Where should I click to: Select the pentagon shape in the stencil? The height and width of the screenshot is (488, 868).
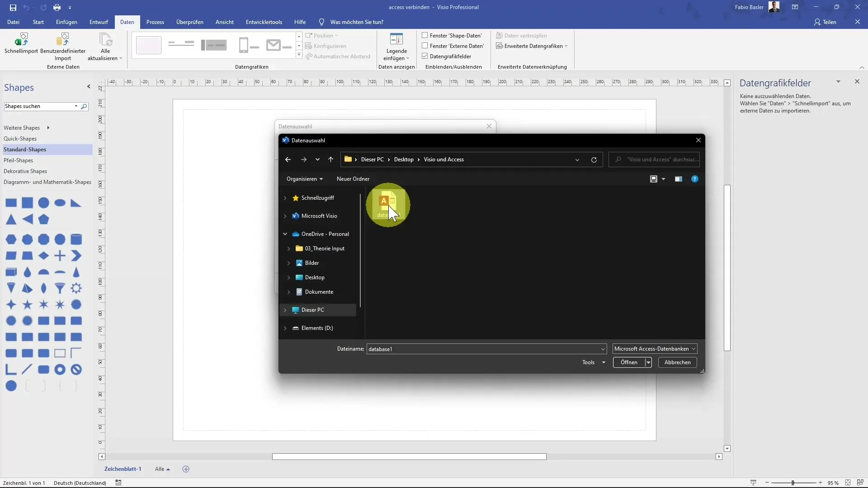pyautogui.click(x=43, y=220)
